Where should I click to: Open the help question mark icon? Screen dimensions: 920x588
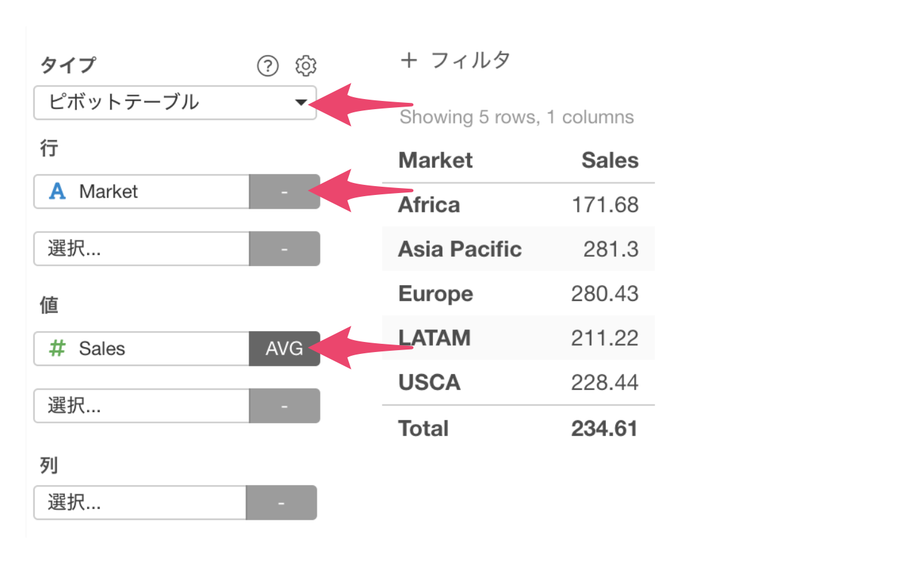click(268, 66)
